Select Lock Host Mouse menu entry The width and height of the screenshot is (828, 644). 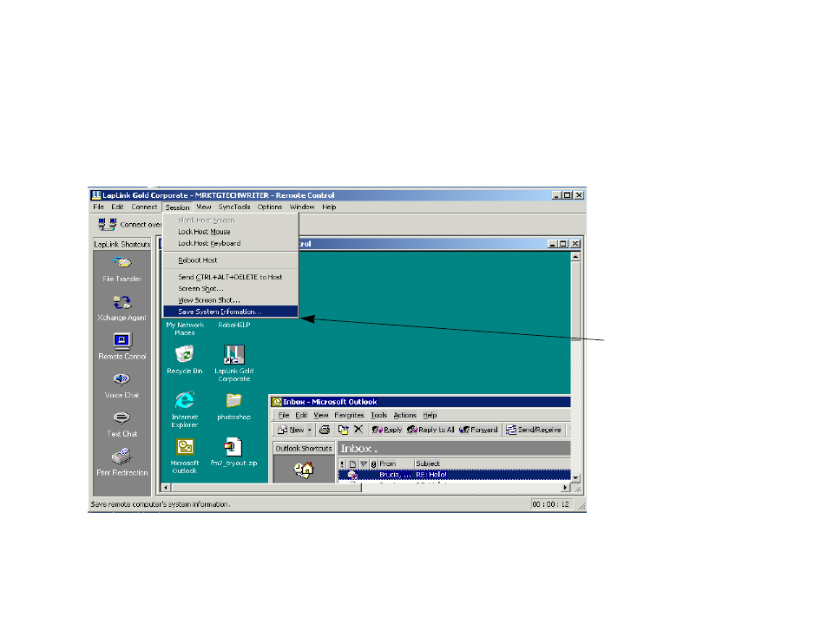231,232
